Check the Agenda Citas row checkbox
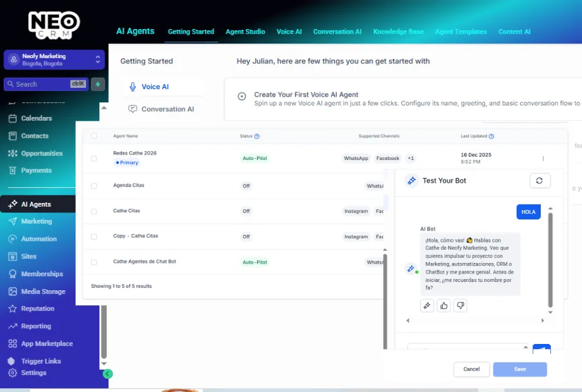The height and width of the screenshot is (392, 582). click(x=94, y=186)
